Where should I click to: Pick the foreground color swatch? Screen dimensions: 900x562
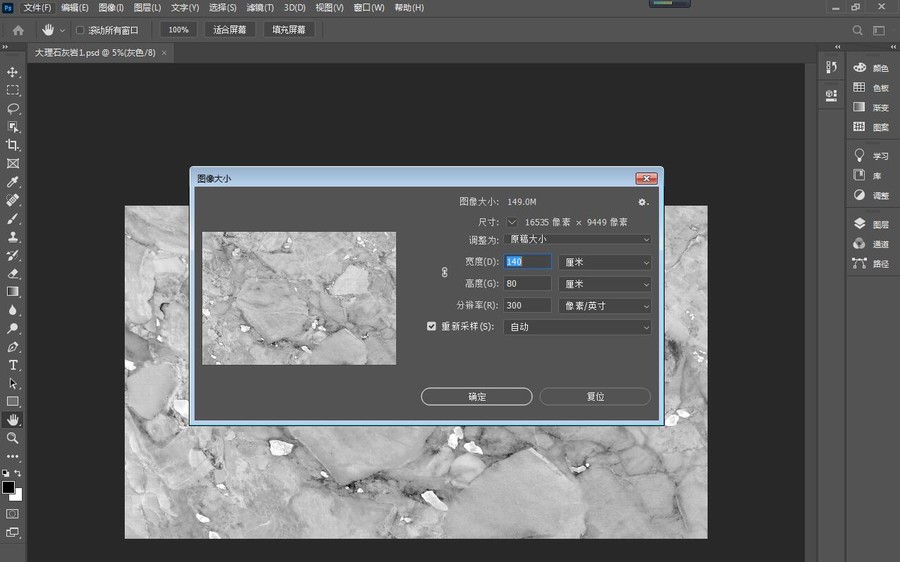8,487
